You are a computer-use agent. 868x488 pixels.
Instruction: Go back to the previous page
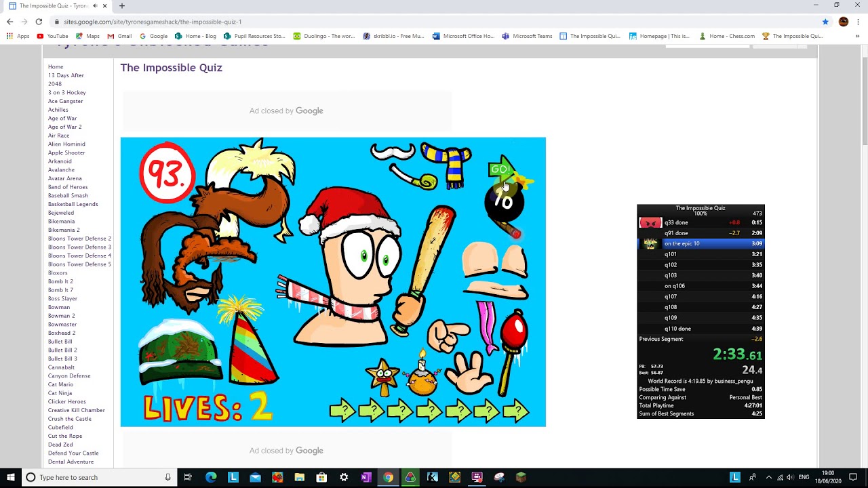9,22
